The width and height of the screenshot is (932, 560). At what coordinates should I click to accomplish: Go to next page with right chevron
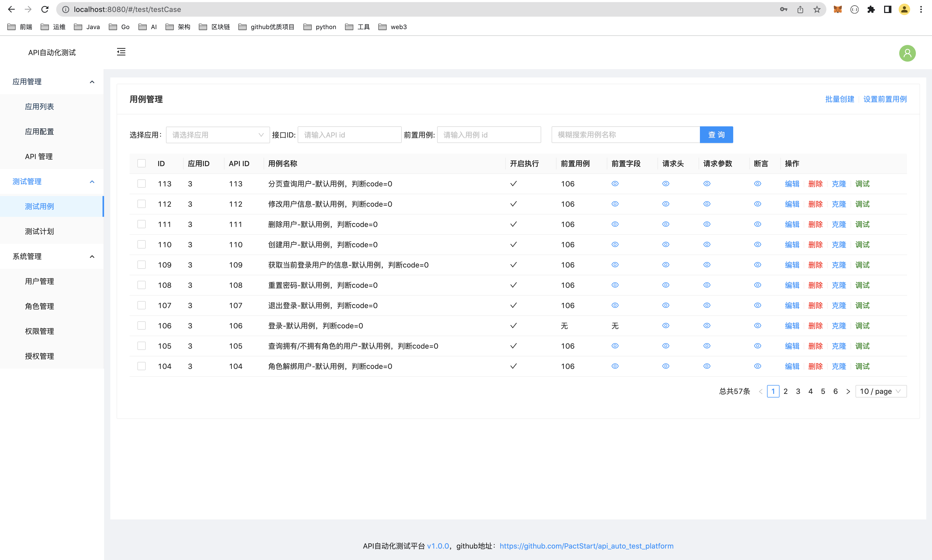pos(848,391)
